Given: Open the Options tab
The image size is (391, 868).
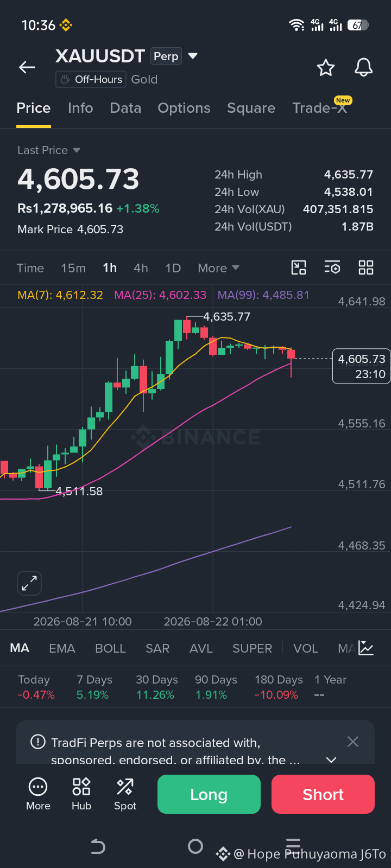Looking at the screenshot, I should [x=184, y=108].
